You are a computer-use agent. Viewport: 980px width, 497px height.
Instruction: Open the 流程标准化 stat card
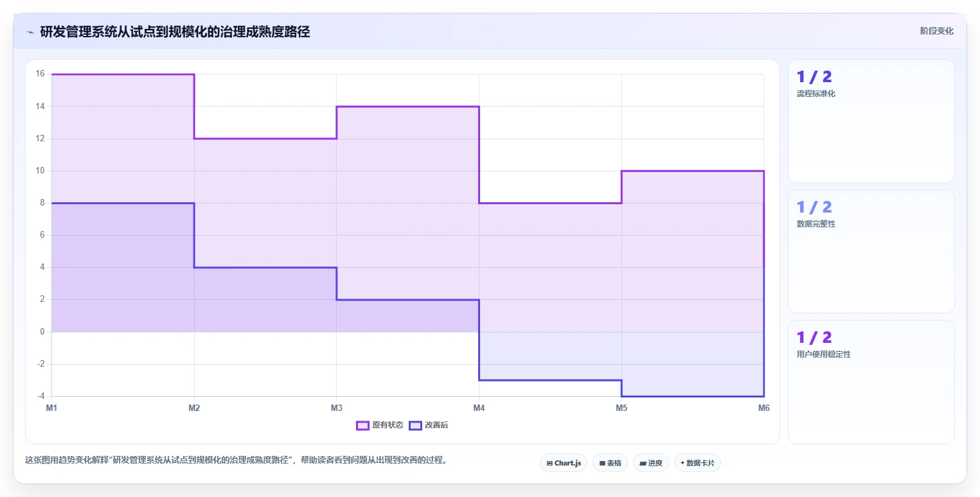pos(871,121)
